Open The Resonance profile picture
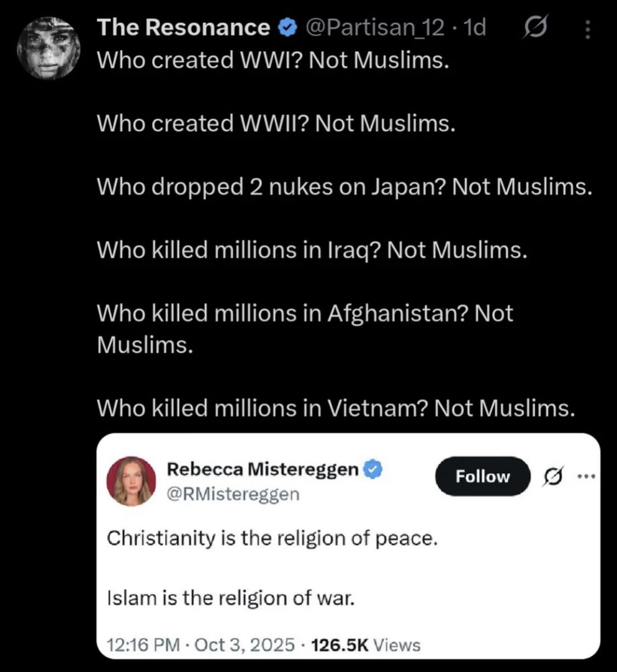 (x=49, y=48)
